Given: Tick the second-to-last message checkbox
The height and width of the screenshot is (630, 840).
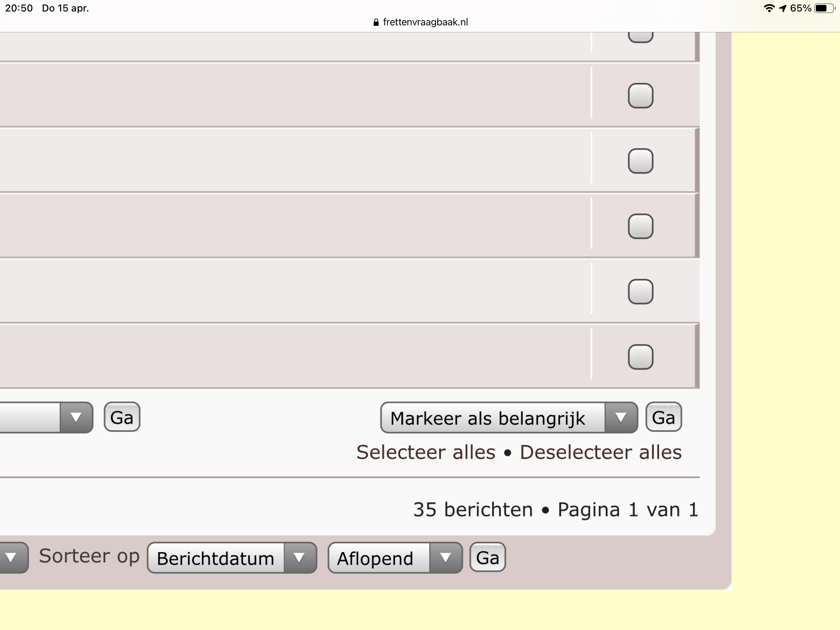Looking at the screenshot, I should click(x=641, y=292).
